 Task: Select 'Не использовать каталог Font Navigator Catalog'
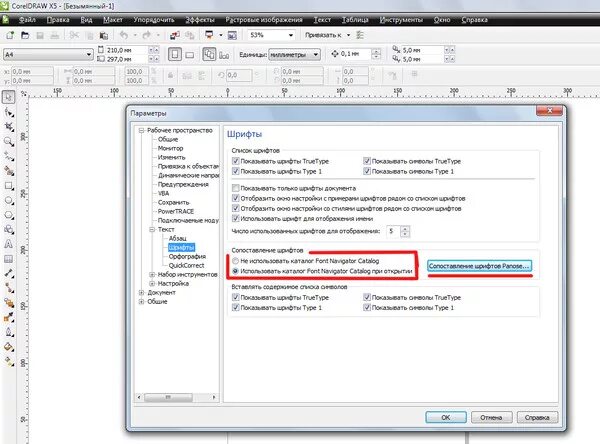(x=235, y=261)
